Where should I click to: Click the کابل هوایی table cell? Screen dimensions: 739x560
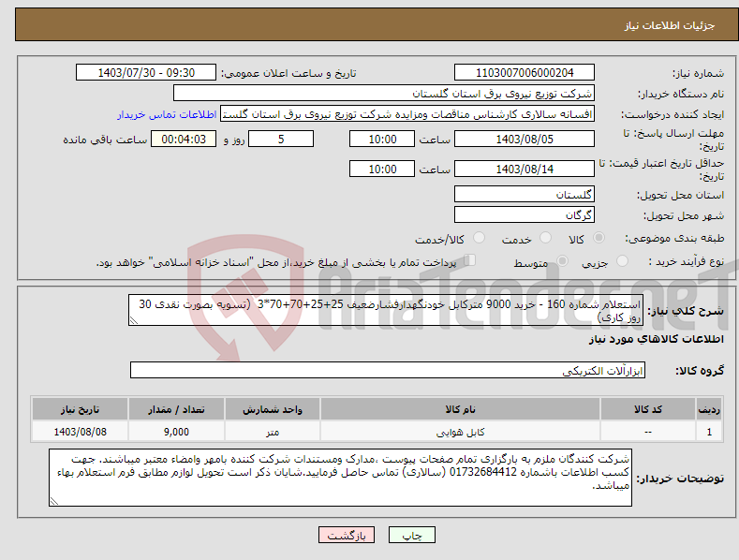(460, 432)
